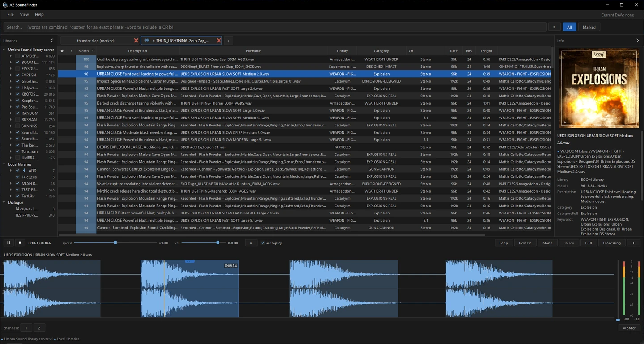Open the selection handle dots on waveform

[190, 261]
